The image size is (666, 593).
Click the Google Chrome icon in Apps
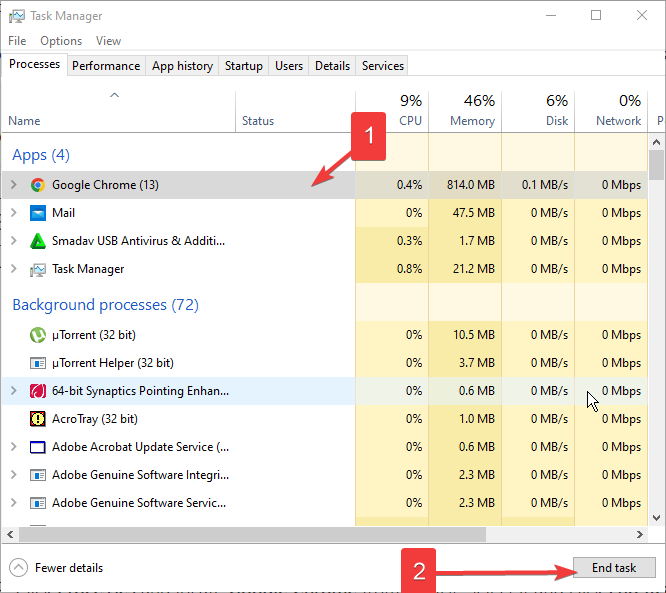38,185
